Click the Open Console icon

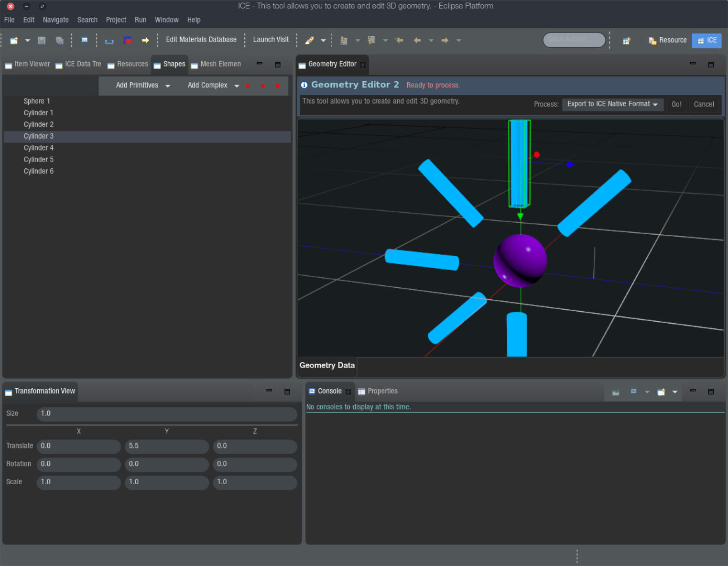pos(661,392)
